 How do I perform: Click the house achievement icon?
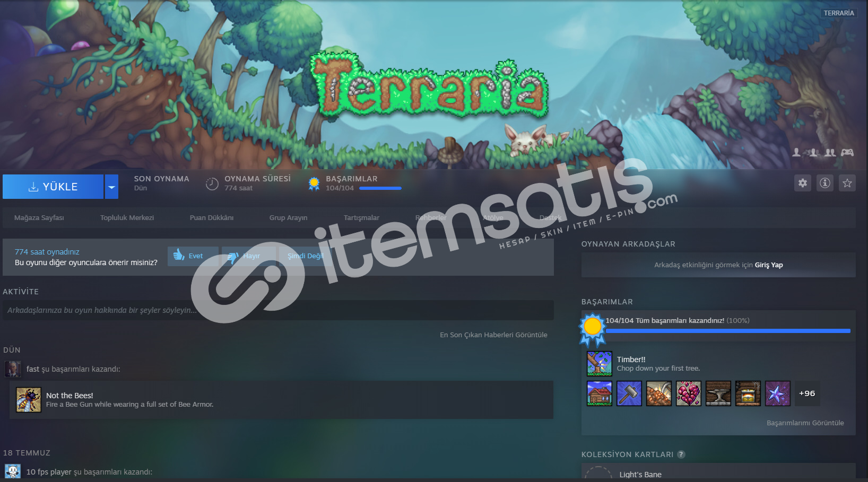pos(600,393)
